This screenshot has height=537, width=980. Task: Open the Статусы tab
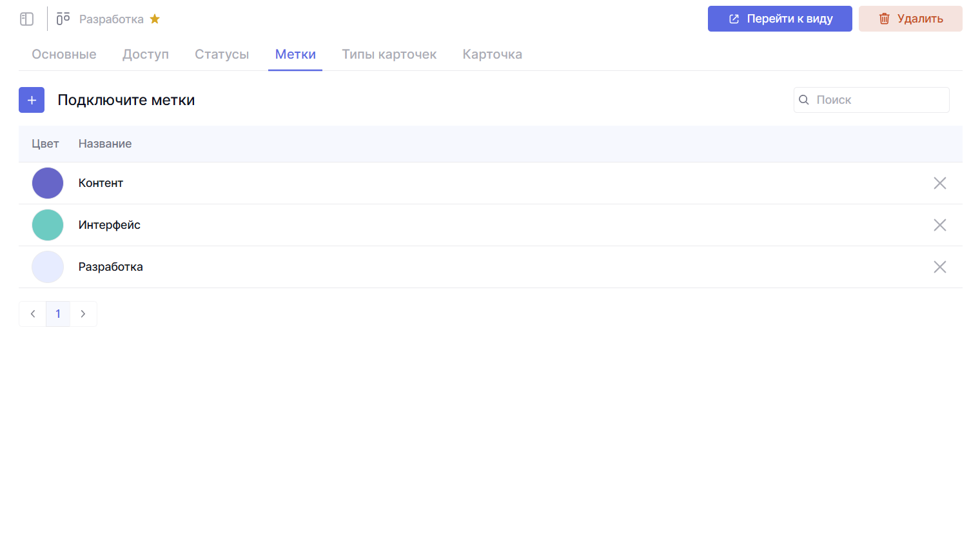coord(222,55)
